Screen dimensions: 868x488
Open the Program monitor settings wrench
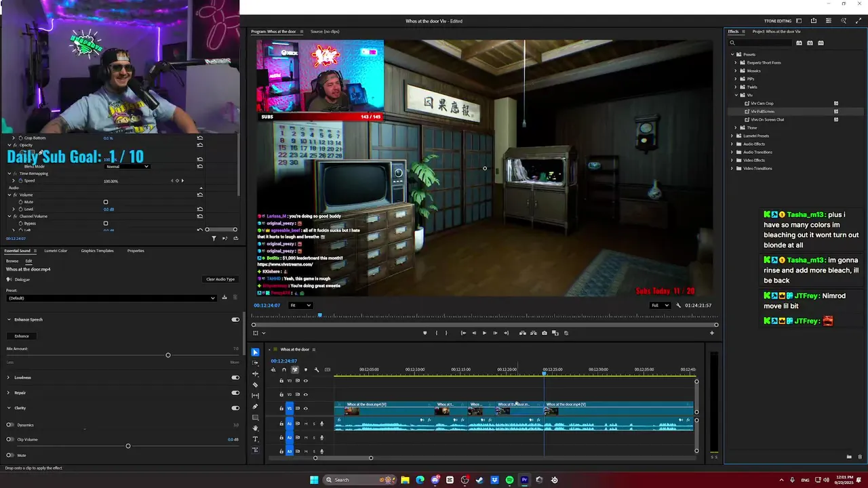(x=678, y=306)
